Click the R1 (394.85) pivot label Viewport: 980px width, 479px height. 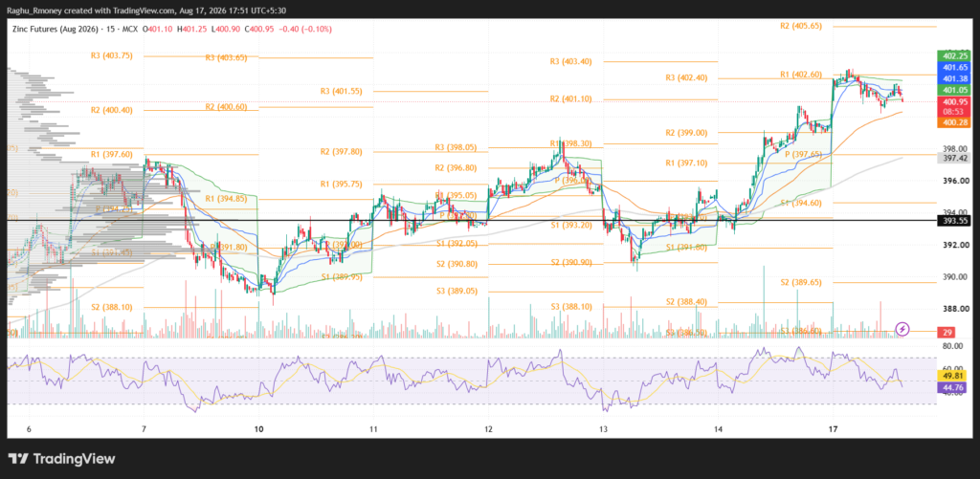coord(226,199)
